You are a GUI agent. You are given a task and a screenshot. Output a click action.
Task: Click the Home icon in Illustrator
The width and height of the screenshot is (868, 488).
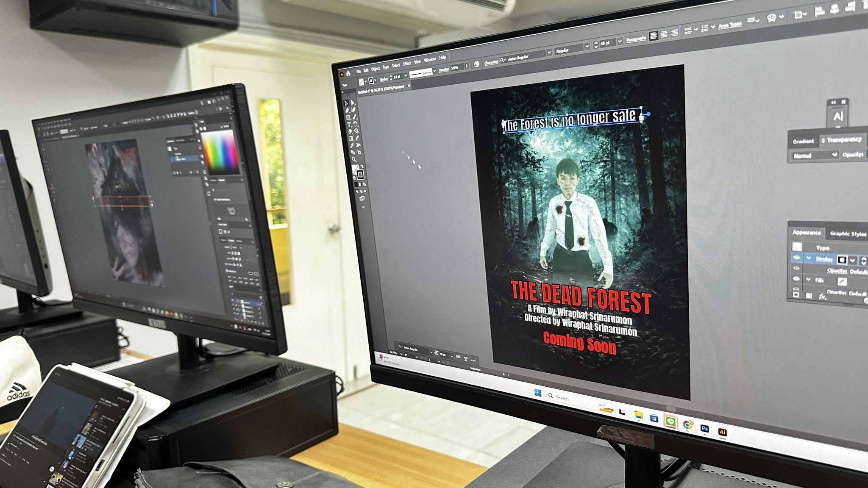click(348, 74)
